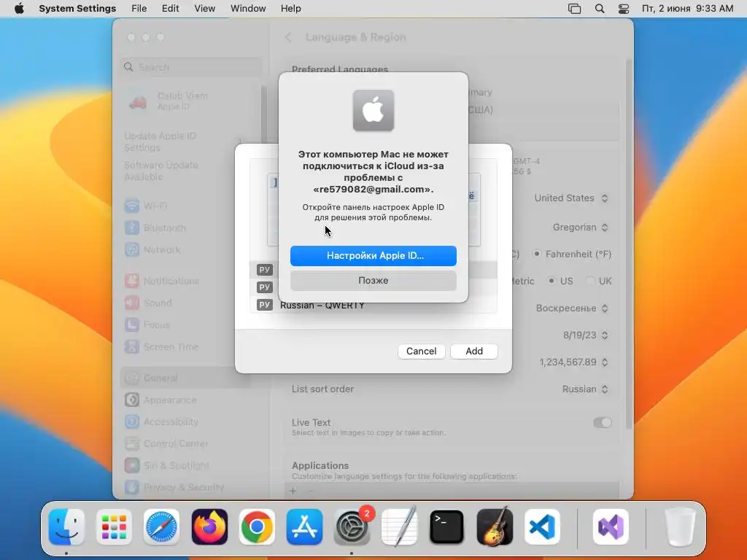Click the Настройки Apple ID button
Viewport: 747px width, 560px height.
point(373,256)
